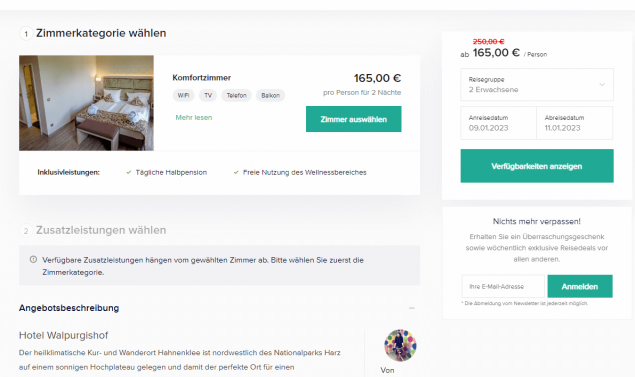Click checkmark beside Freie Nutzung des Wellnessbereiches
The height and width of the screenshot is (377, 635).
(236, 173)
